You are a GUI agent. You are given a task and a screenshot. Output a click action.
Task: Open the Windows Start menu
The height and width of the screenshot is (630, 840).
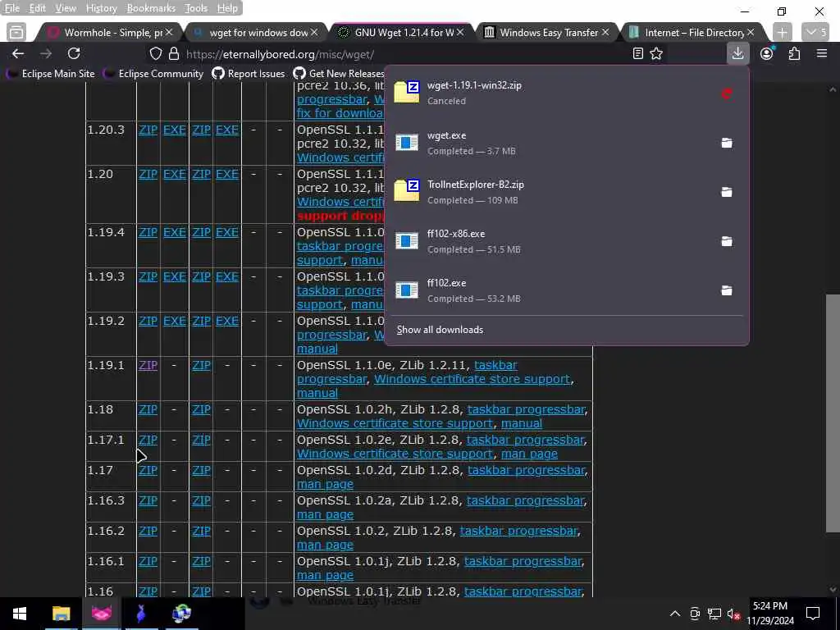click(20, 614)
